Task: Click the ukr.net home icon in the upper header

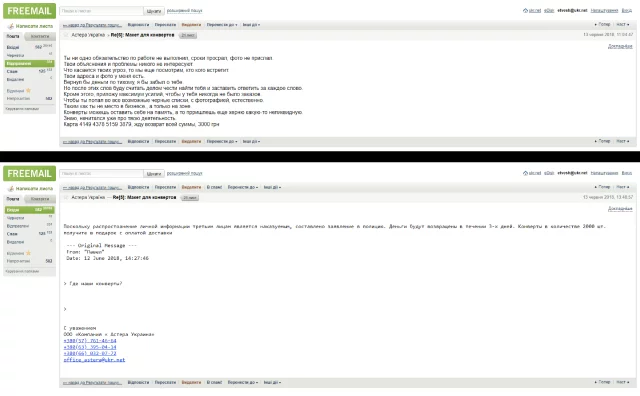Action: (525, 11)
